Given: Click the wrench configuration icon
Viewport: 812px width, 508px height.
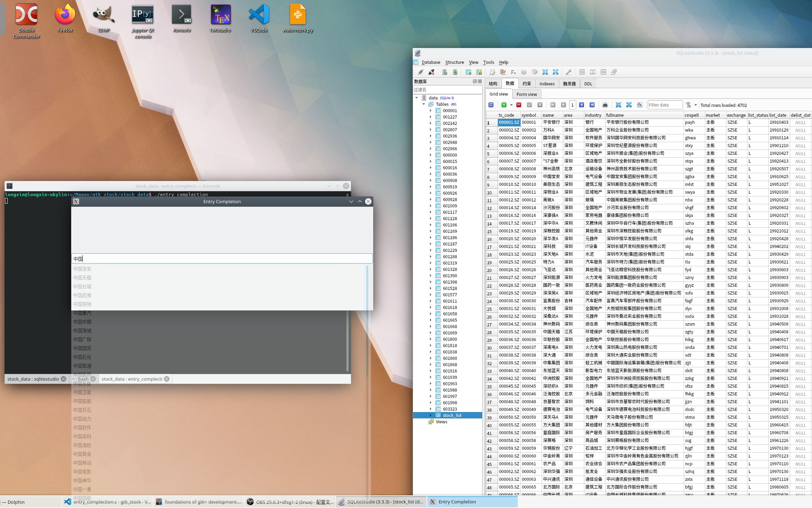Looking at the screenshot, I should click(568, 72).
